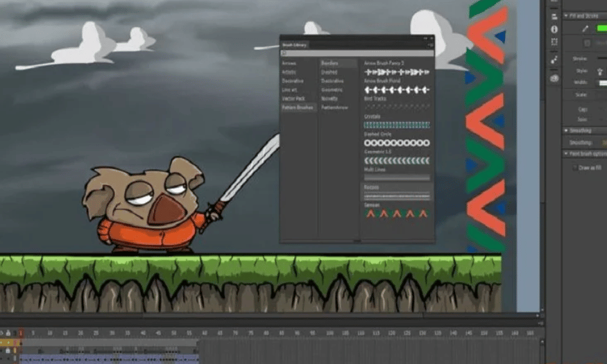Pick the PatternArrow subcategory
Screen dimensions: 607x364
pyautogui.click(x=334, y=107)
